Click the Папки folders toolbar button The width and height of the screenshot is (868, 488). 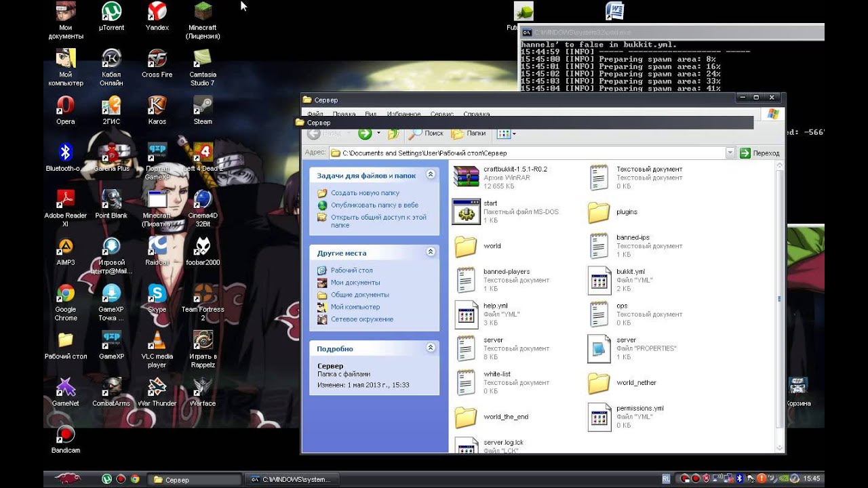(x=469, y=134)
